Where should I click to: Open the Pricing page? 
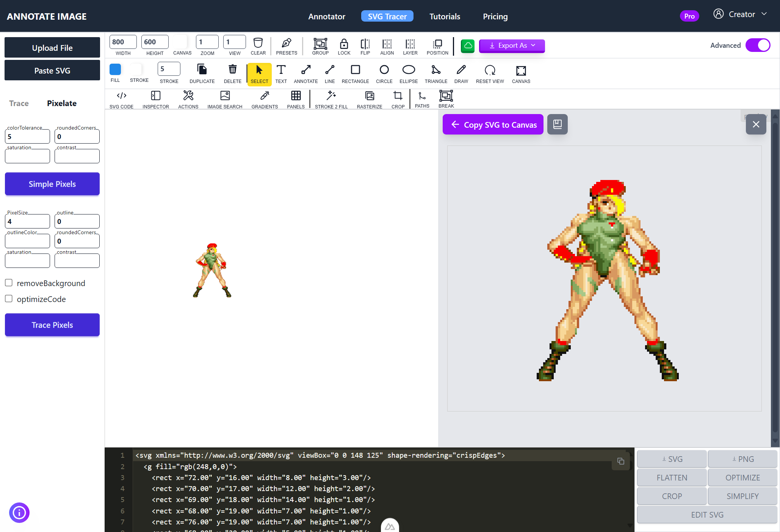495,16
